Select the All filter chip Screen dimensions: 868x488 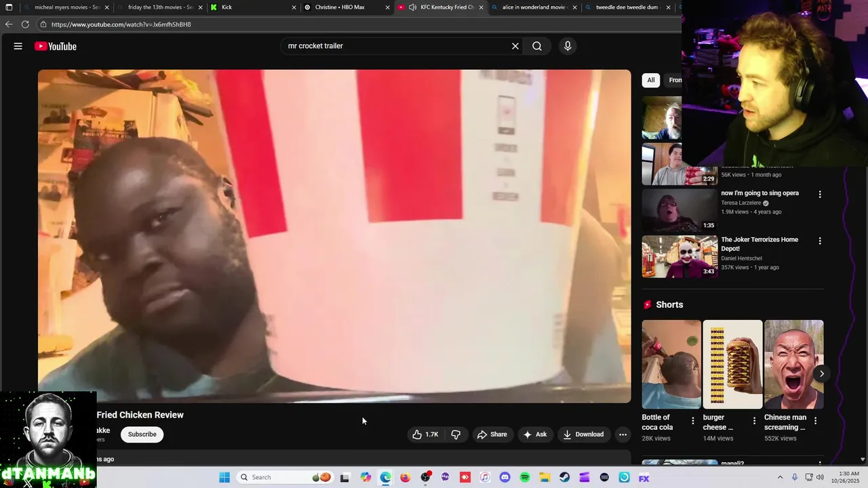pyautogui.click(x=651, y=80)
